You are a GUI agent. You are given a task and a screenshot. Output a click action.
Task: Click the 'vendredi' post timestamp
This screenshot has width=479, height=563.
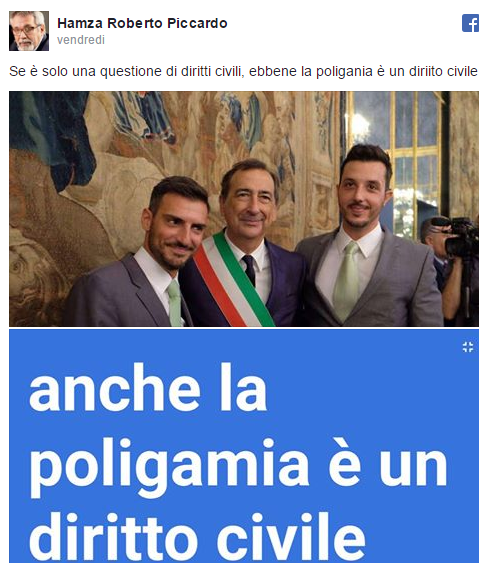click(81, 40)
